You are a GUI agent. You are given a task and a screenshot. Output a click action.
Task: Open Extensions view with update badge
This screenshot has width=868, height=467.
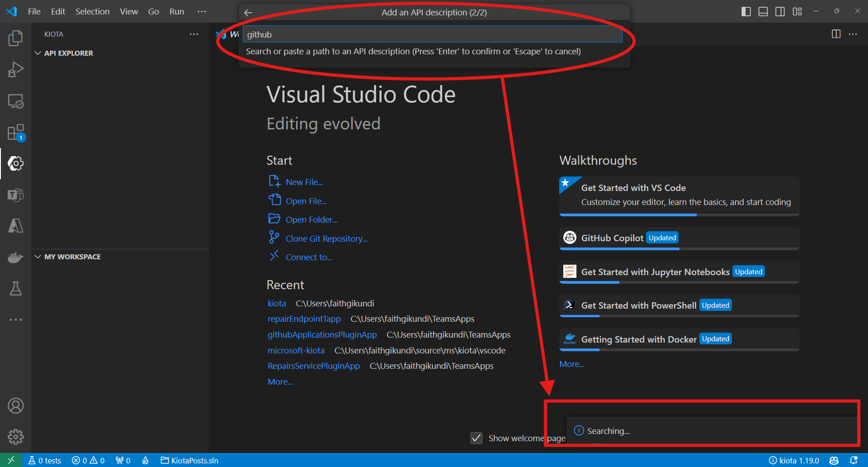click(15, 133)
